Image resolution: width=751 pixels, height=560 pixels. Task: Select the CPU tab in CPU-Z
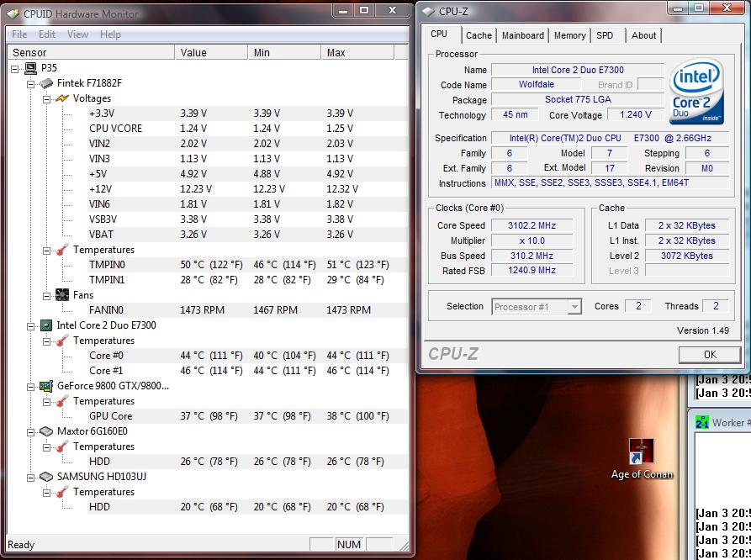439,34
